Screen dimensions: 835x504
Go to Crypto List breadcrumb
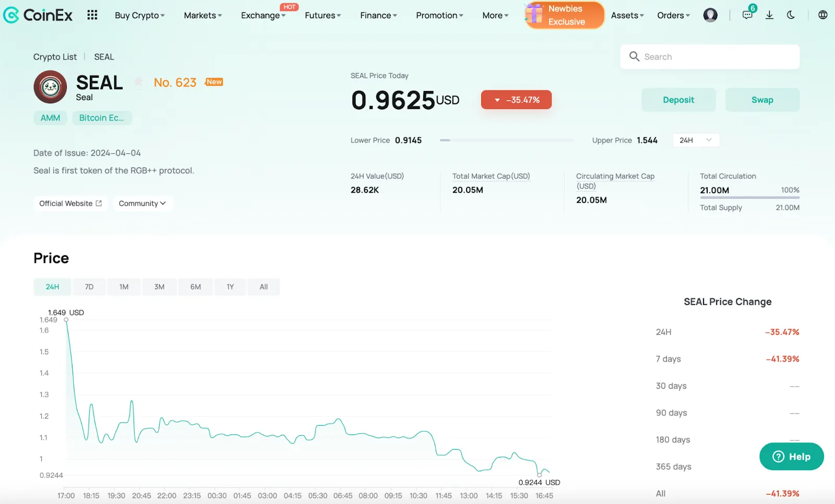tap(55, 57)
